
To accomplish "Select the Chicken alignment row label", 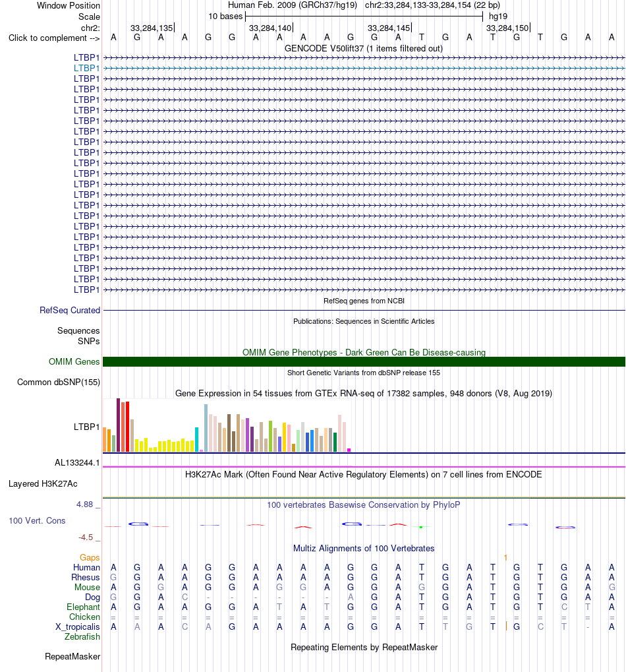I will pyautogui.click(x=85, y=617).
